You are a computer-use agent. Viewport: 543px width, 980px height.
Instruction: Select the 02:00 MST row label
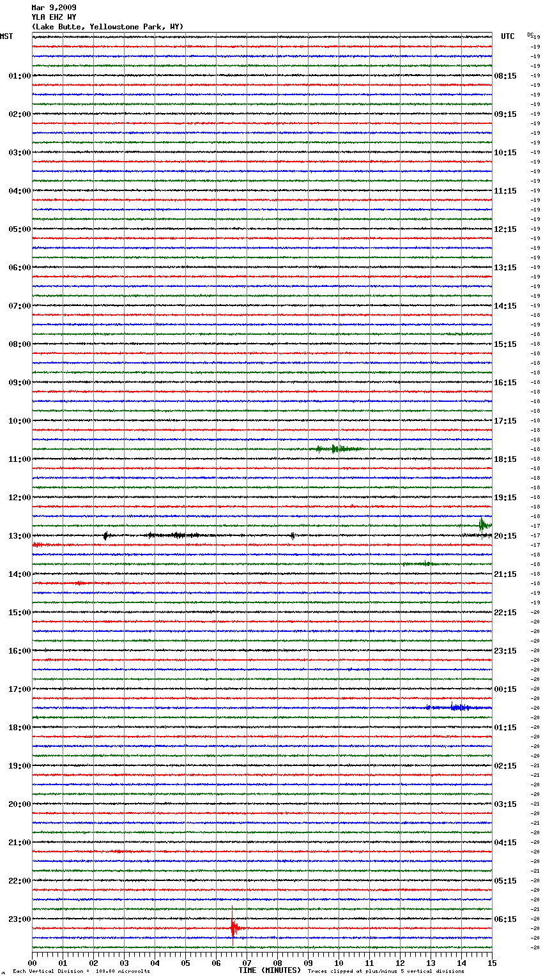click(x=19, y=114)
